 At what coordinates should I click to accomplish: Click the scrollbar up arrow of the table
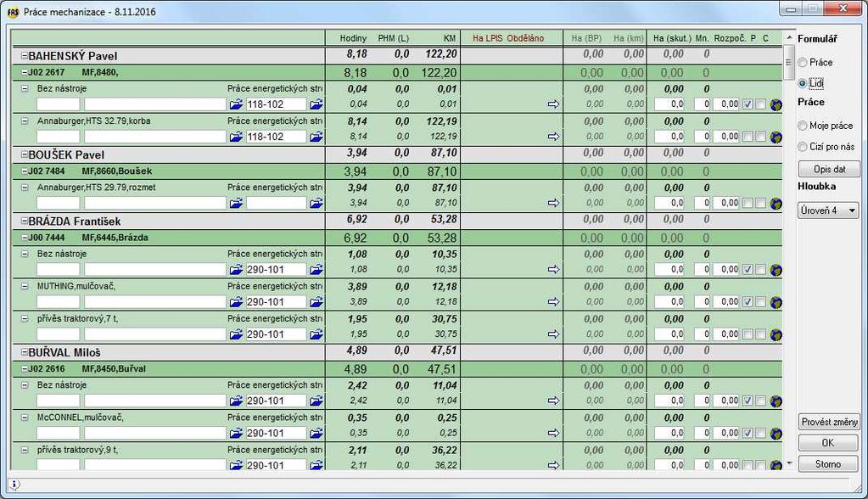789,37
